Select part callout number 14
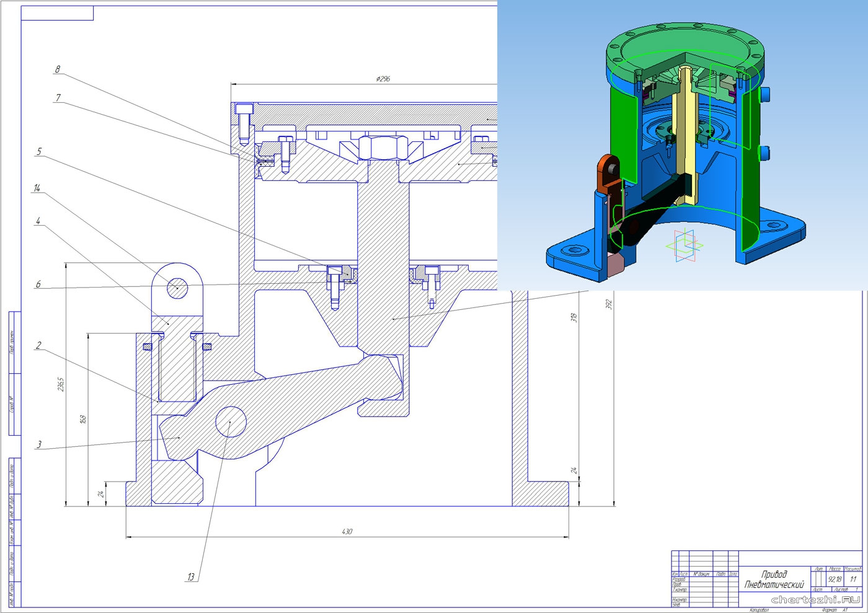The width and height of the screenshot is (868, 613). pos(37,188)
